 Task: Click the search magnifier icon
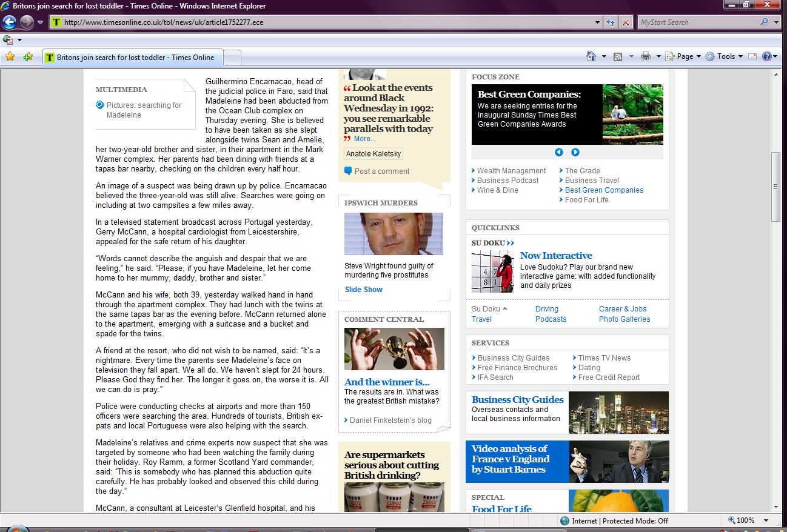point(764,22)
